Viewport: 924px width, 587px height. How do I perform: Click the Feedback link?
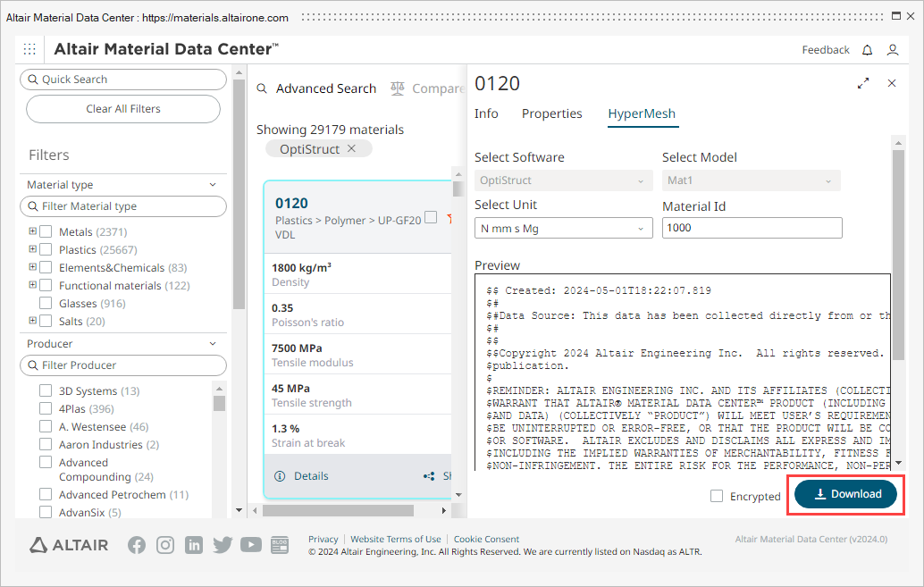(x=826, y=50)
